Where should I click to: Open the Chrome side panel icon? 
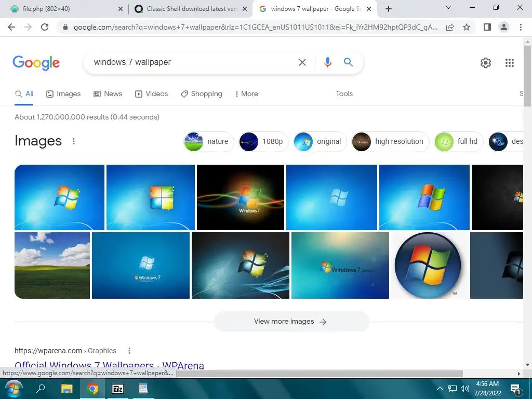click(487, 27)
